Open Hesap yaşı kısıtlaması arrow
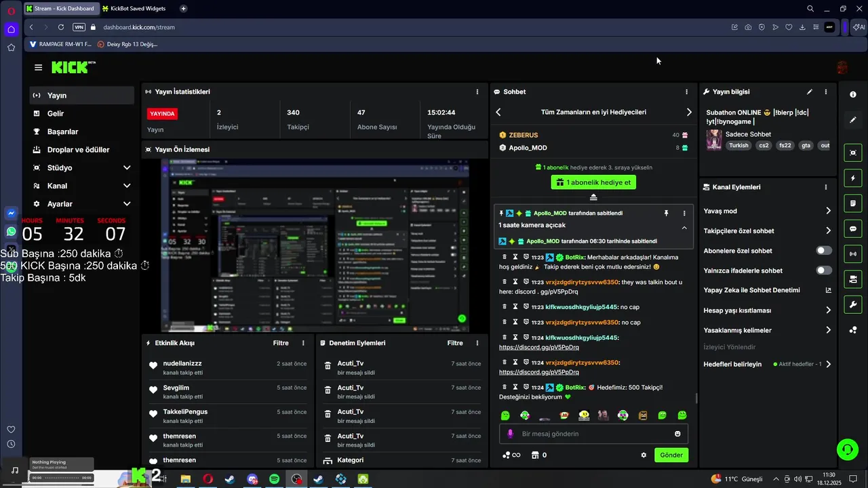 tap(828, 310)
